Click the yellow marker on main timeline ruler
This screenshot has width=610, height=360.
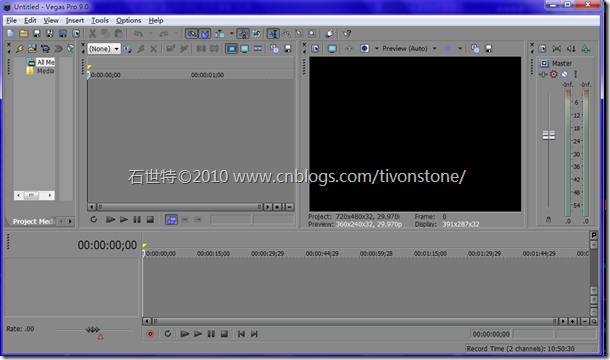[x=144, y=246]
